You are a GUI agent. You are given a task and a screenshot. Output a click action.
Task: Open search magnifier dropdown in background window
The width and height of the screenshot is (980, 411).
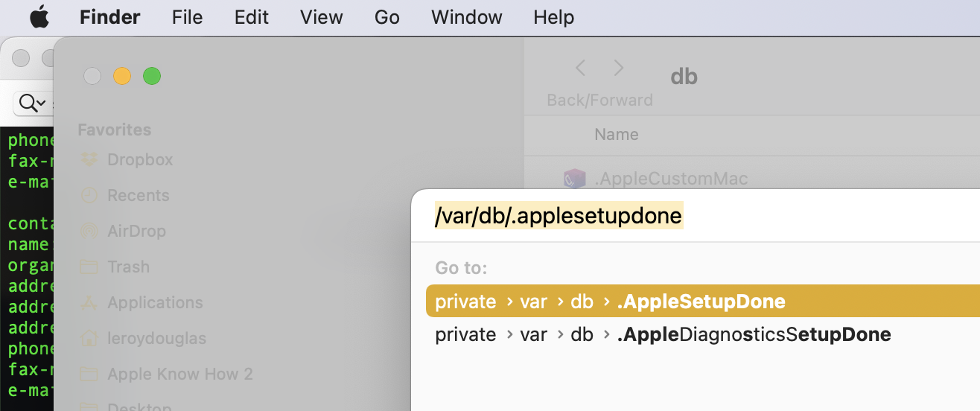click(32, 103)
